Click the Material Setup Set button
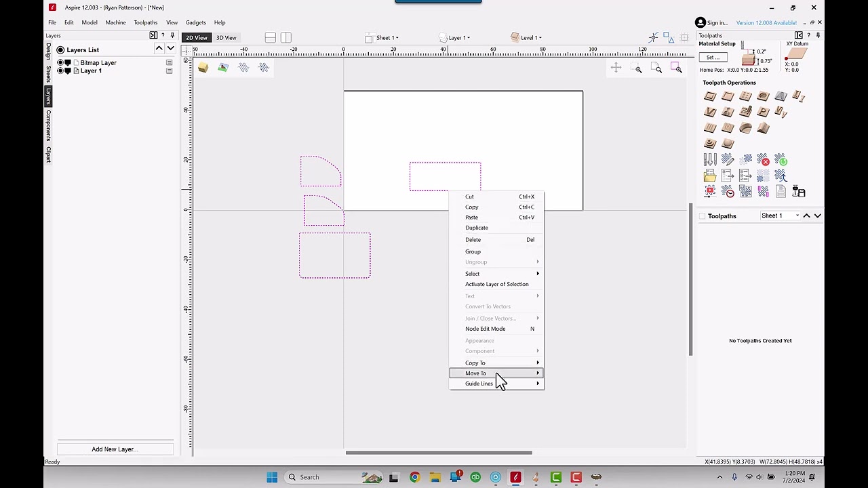The width and height of the screenshot is (868, 488). [x=713, y=57]
